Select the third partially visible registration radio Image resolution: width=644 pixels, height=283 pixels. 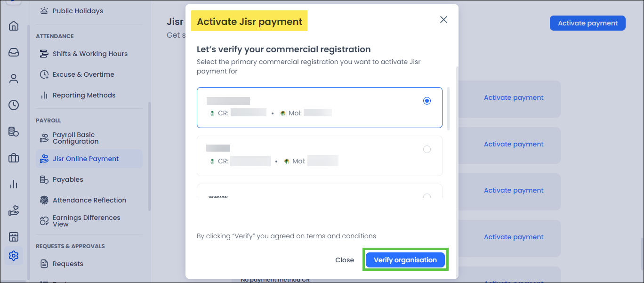coord(427,196)
